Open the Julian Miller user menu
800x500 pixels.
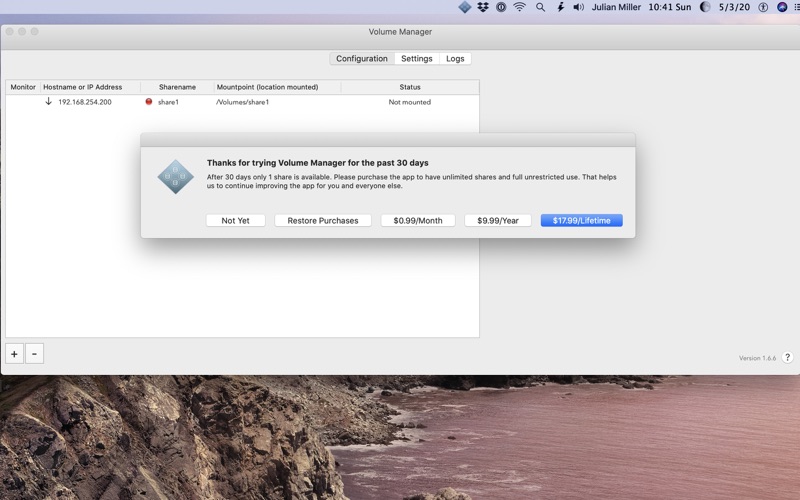(x=616, y=7)
